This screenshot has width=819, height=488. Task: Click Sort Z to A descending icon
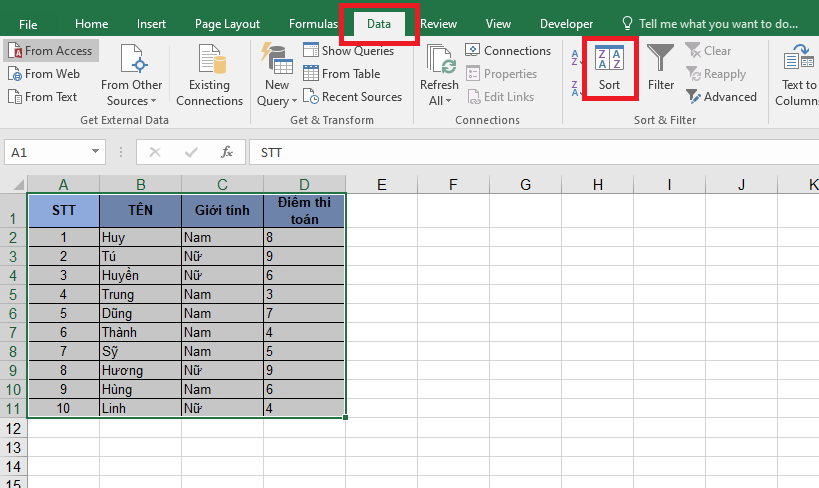574,87
